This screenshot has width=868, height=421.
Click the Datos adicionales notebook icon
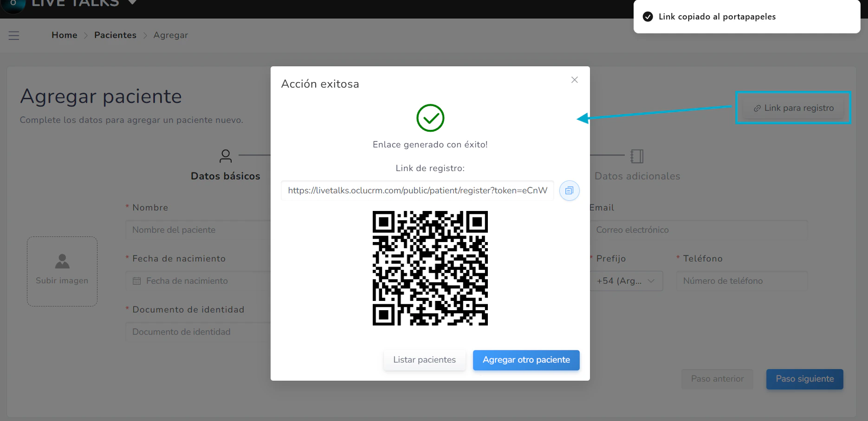click(x=637, y=156)
